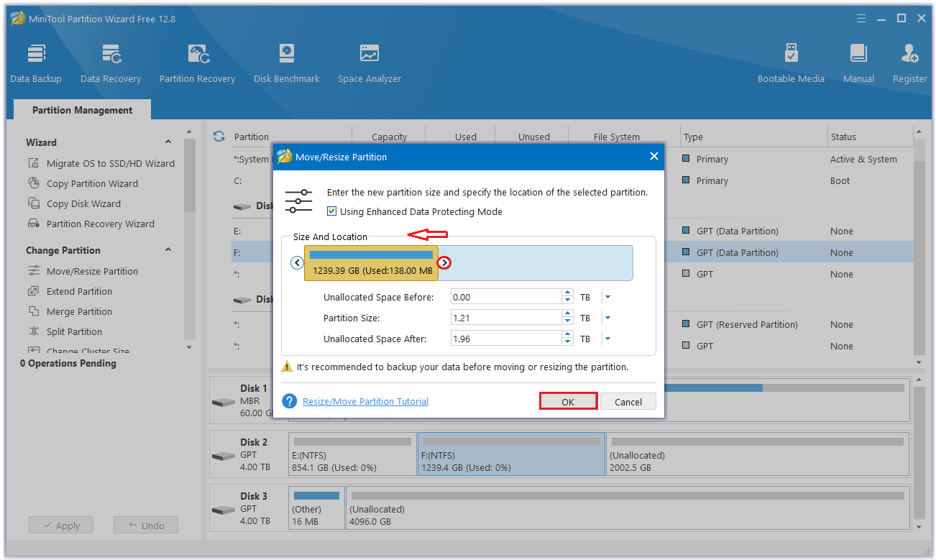Click the Apply button
Image resolution: width=936 pixels, height=560 pixels.
pos(60,525)
